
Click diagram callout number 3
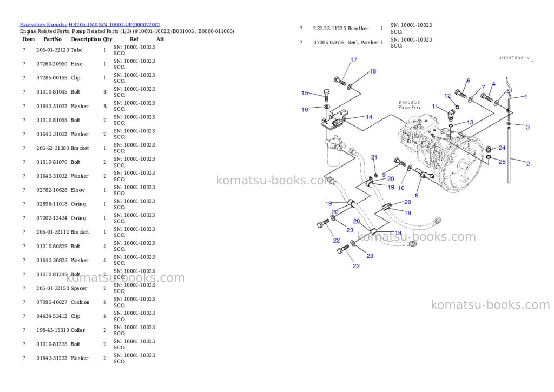[528, 127]
